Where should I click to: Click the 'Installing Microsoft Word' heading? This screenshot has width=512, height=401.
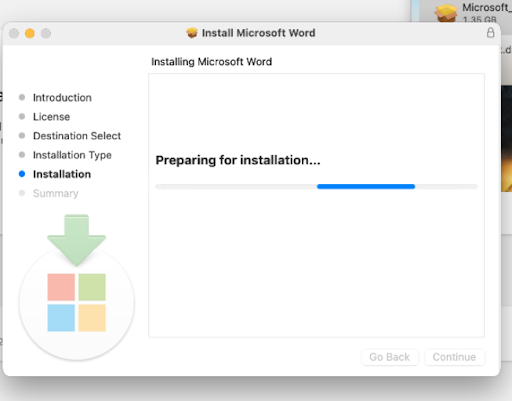[211, 62]
